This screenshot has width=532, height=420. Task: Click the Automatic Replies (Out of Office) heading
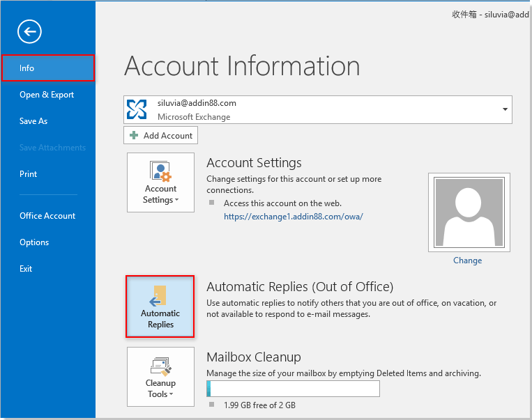pos(300,287)
